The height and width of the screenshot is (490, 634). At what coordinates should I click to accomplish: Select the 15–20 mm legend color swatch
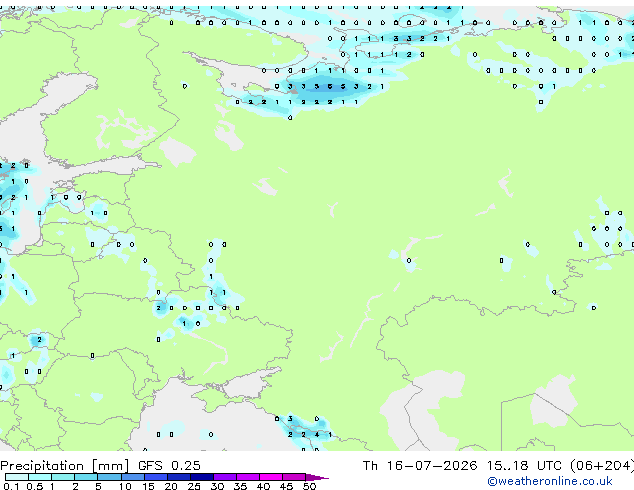pos(155,477)
